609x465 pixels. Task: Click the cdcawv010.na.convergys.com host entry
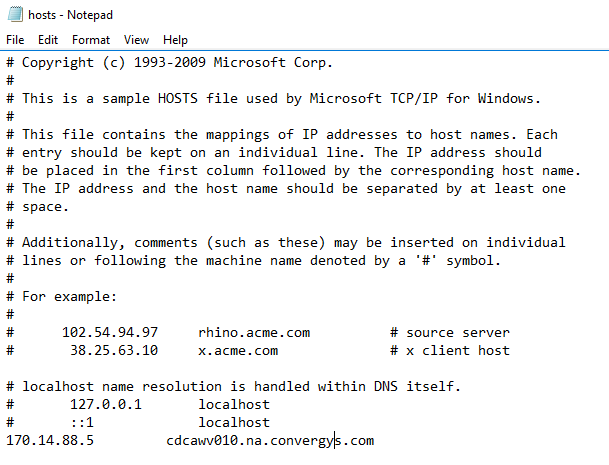(x=270, y=441)
